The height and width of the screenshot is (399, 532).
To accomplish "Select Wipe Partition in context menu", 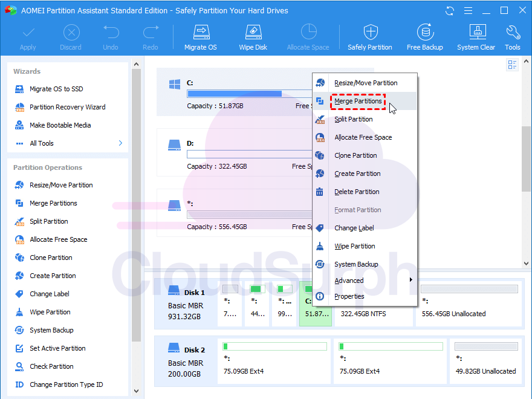I will [365, 246].
